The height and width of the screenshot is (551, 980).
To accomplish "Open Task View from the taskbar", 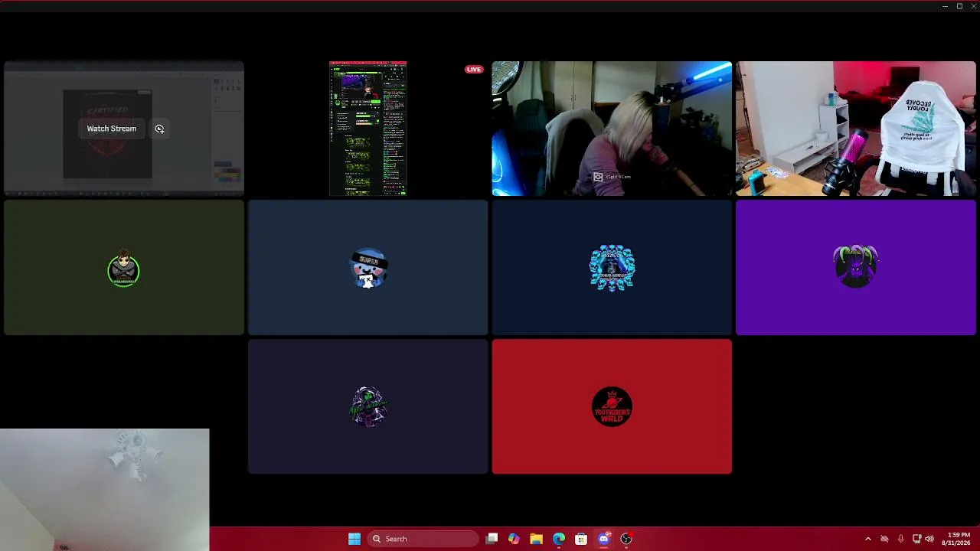I will click(x=492, y=539).
